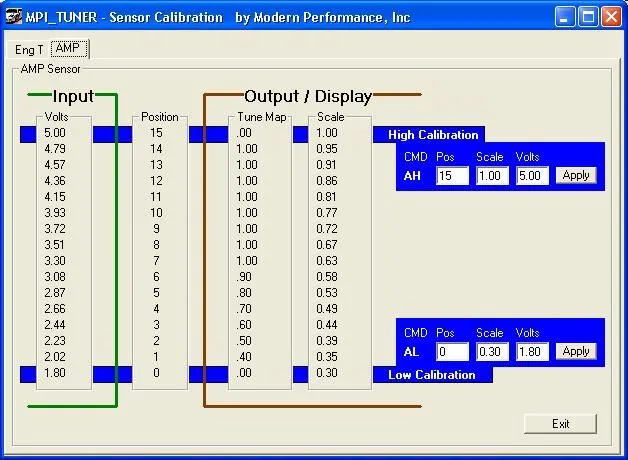Select the AL Volts input field
This screenshot has height=460, width=628.
pos(530,351)
